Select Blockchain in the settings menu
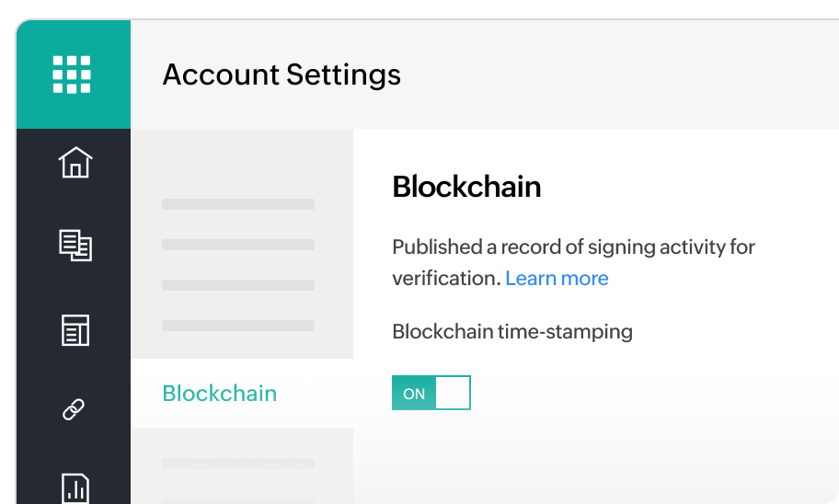The image size is (839, 504). point(220,394)
